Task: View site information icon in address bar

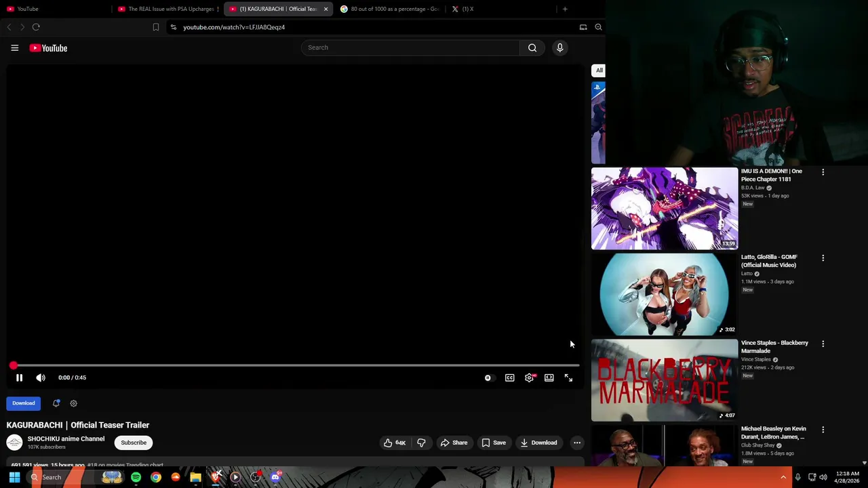Action: coord(174,27)
